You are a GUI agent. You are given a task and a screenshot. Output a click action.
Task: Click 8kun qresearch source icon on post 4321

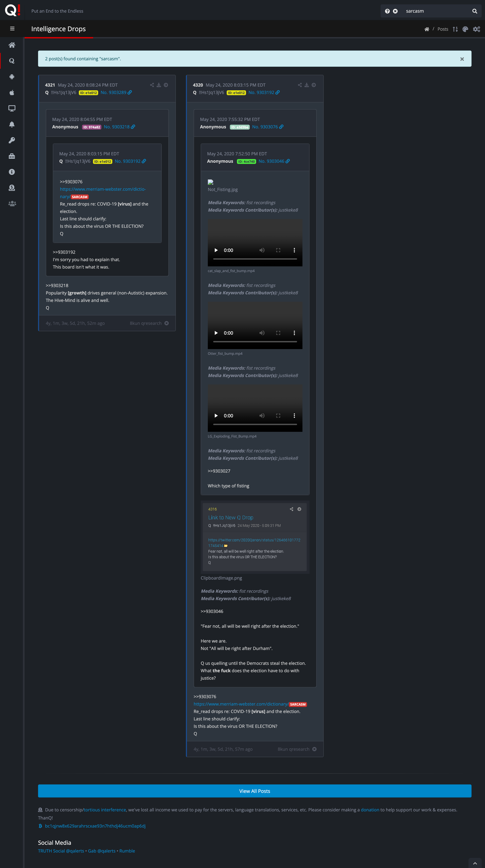(166, 323)
